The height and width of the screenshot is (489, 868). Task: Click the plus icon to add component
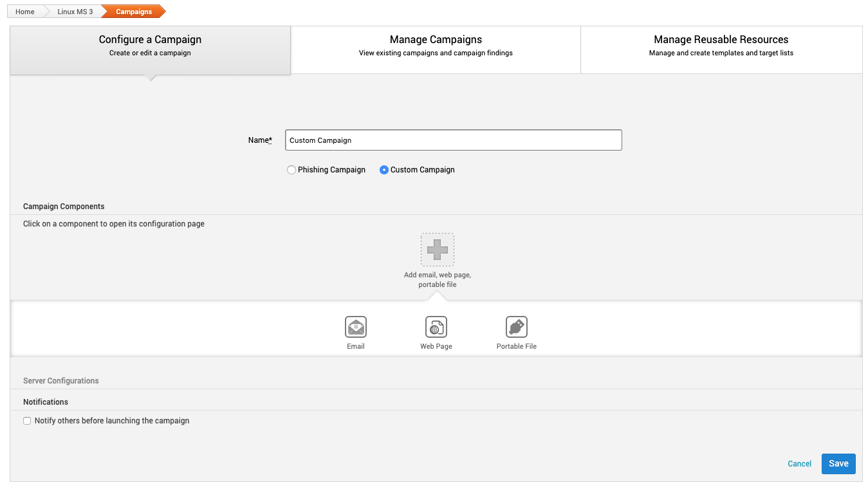click(x=437, y=250)
